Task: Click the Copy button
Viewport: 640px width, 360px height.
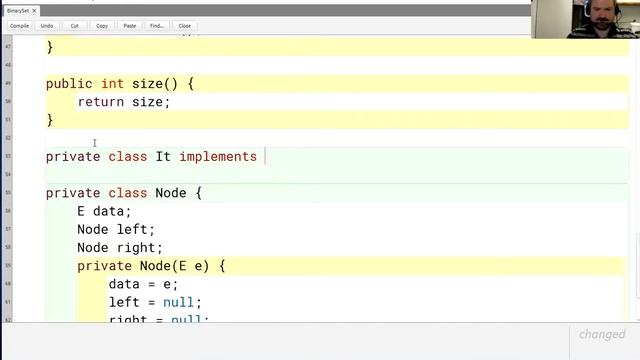Action: [102, 26]
